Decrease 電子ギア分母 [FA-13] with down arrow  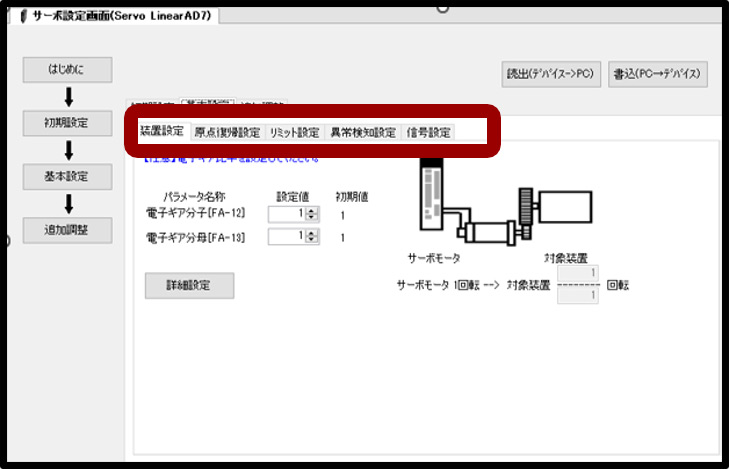point(312,241)
